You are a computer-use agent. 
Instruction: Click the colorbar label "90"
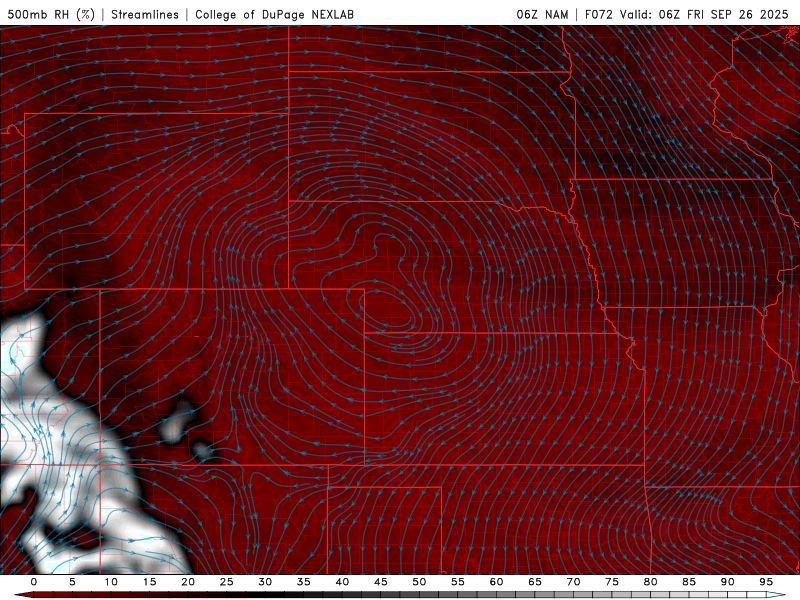click(727, 582)
